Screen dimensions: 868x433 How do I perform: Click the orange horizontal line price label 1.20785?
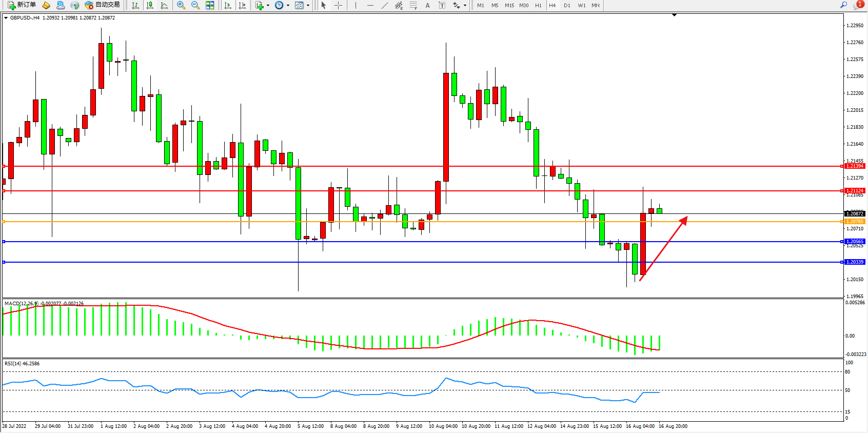[x=855, y=222]
